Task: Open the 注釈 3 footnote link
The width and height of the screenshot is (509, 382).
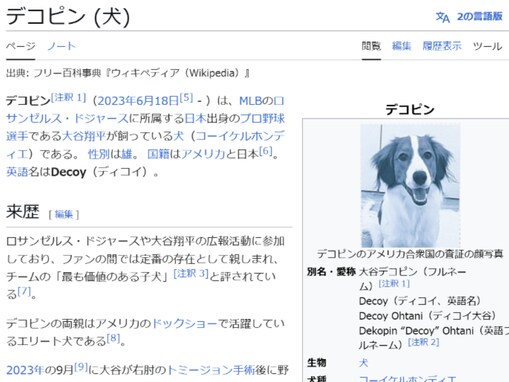Action: (191, 274)
